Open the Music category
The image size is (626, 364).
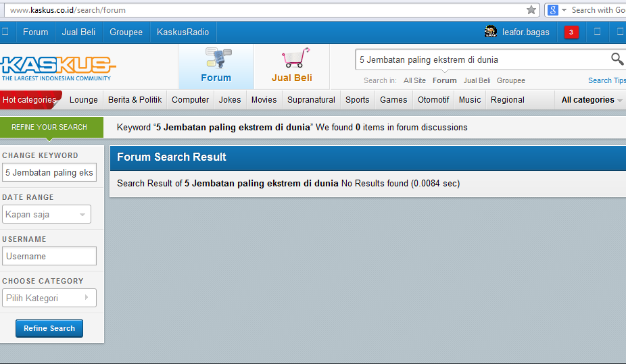click(469, 100)
